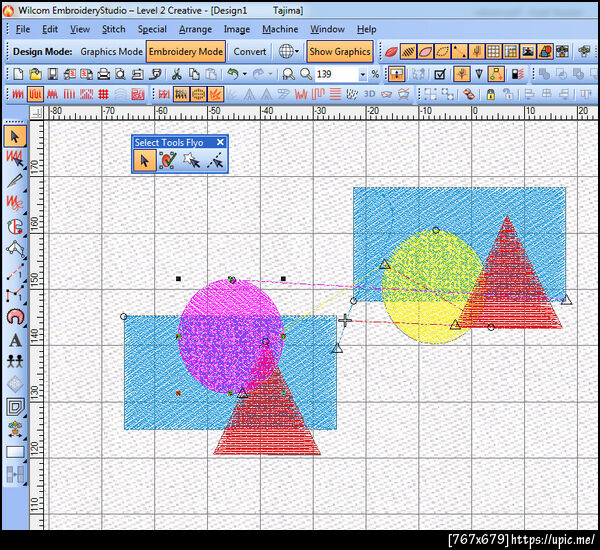Screen dimensions: 600x550
Task: Toggle Show Bitmaps picture button
Action: pyautogui.click(x=528, y=51)
